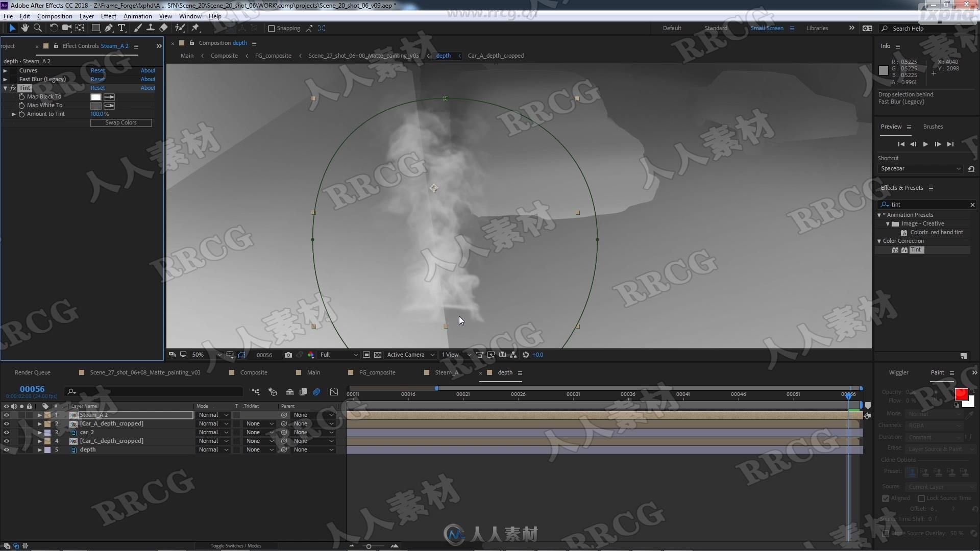The height and width of the screenshot is (551, 980).
Task: Take a snapshot with the camera icon
Action: coord(288,355)
